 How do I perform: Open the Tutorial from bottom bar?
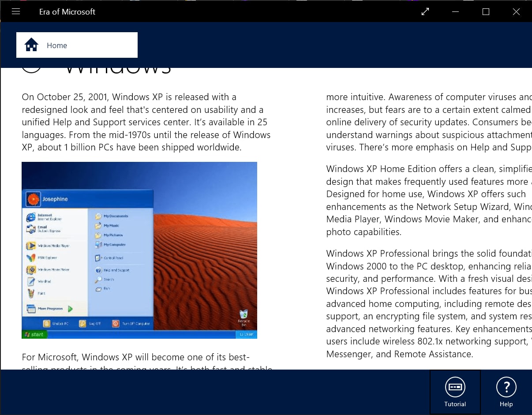(455, 392)
